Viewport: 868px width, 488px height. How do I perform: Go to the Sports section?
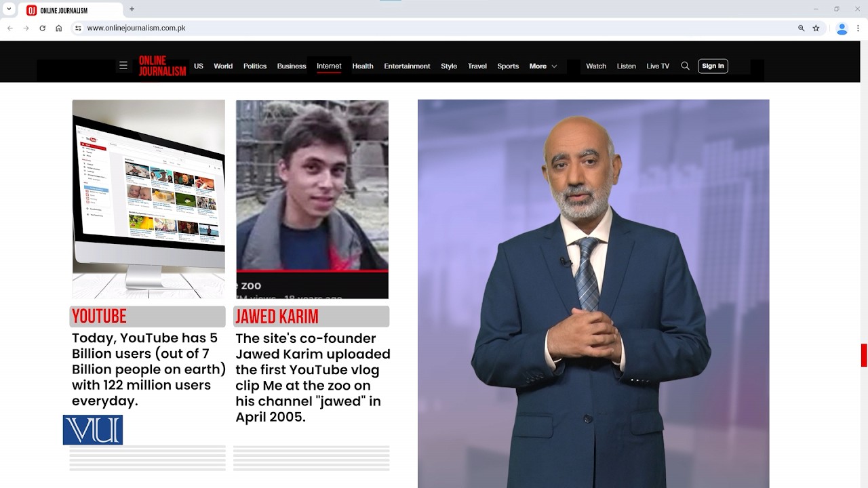(508, 66)
